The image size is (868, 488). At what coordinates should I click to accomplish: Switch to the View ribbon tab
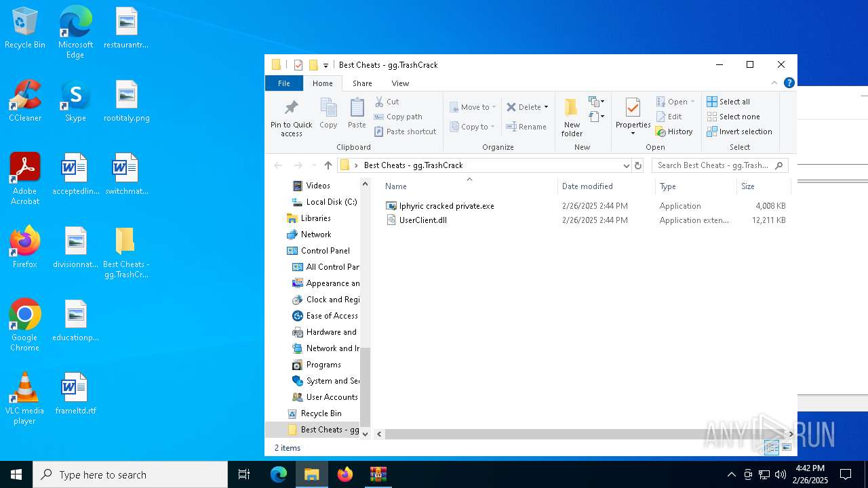[400, 83]
